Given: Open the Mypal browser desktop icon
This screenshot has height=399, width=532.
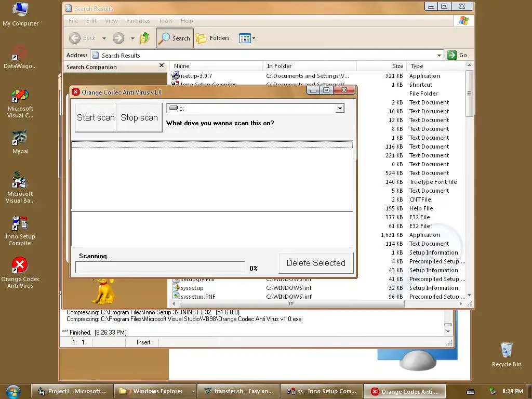Looking at the screenshot, I should tap(20, 142).
